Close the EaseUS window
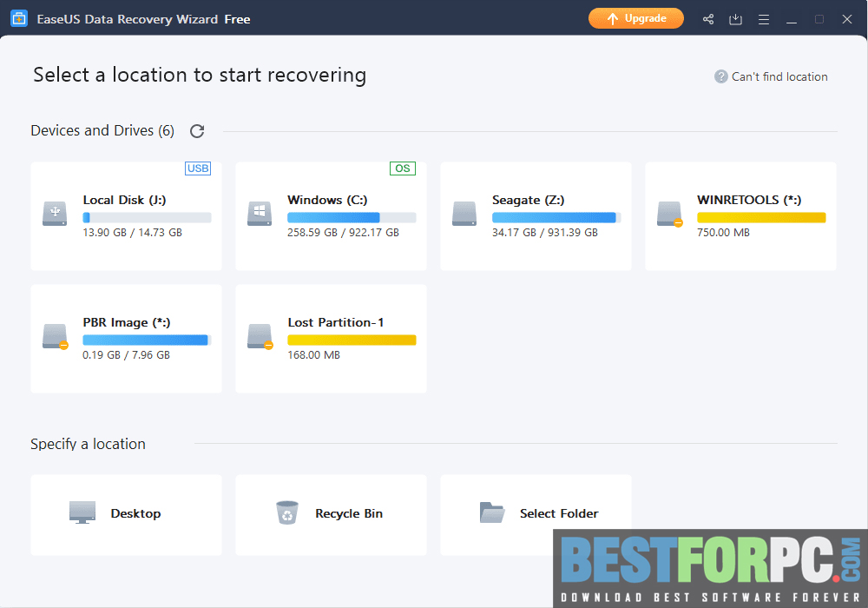The height and width of the screenshot is (608, 868). pyautogui.click(x=847, y=19)
